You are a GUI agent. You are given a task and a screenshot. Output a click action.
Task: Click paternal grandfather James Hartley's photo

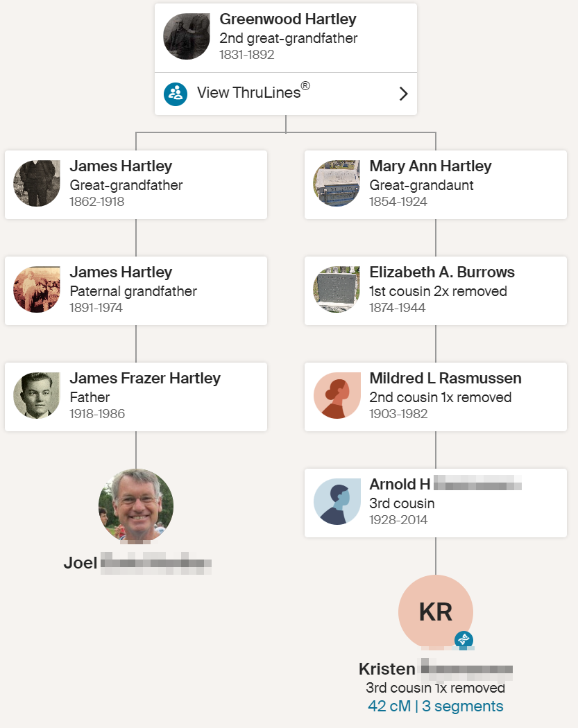point(37,290)
